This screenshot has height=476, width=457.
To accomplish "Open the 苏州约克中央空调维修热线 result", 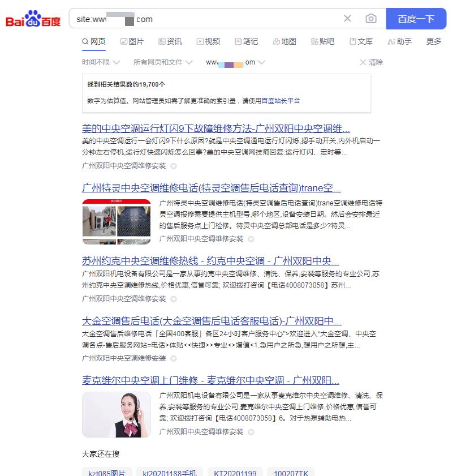I will (210, 261).
